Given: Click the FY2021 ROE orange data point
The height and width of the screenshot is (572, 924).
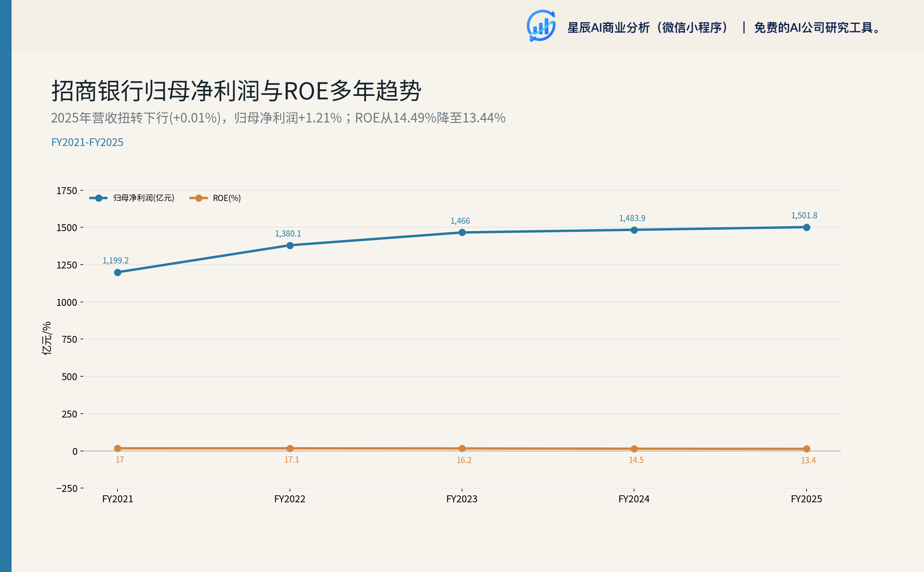Looking at the screenshot, I should click(117, 448).
